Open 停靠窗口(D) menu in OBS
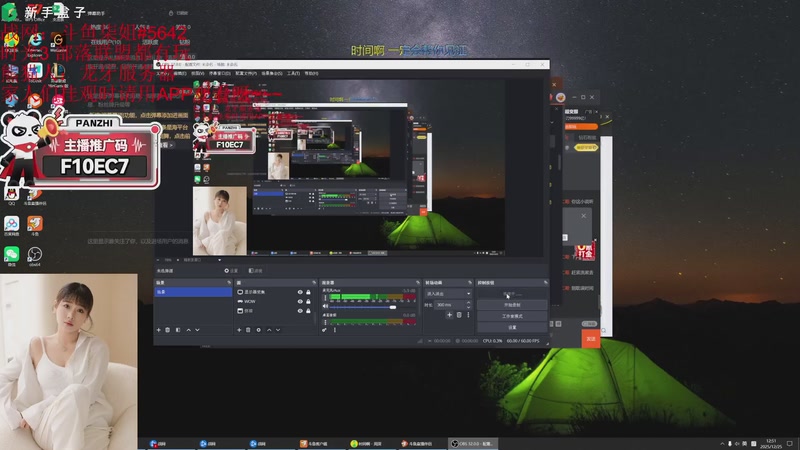Screen dimensions: 800x450 tap(219, 73)
